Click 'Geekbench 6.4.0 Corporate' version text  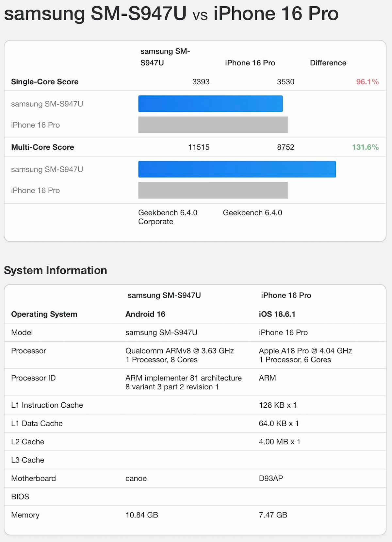click(x=168, y=217)
